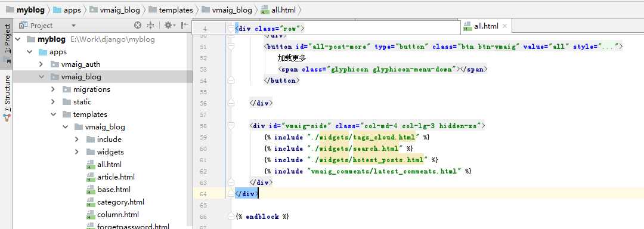This screenshot has height=229, width=644.
Task: Click the apps folder icon in the tree
Action: point(43,52)
